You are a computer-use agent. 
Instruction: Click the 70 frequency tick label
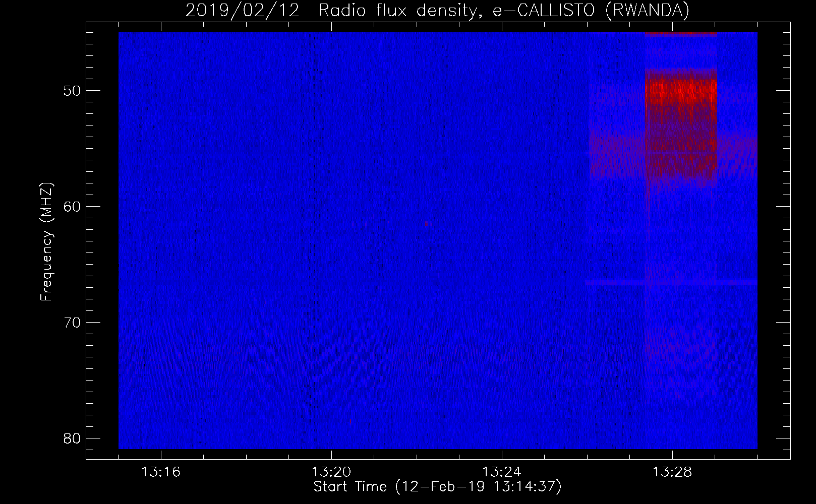tap(72, 323)
